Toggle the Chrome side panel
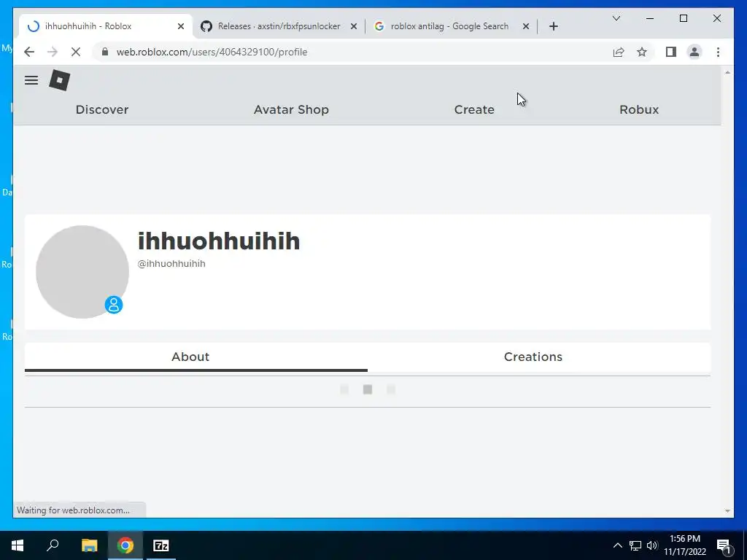Image resolution: width=747 pixels, height=560 pixels. pos(671,52)
